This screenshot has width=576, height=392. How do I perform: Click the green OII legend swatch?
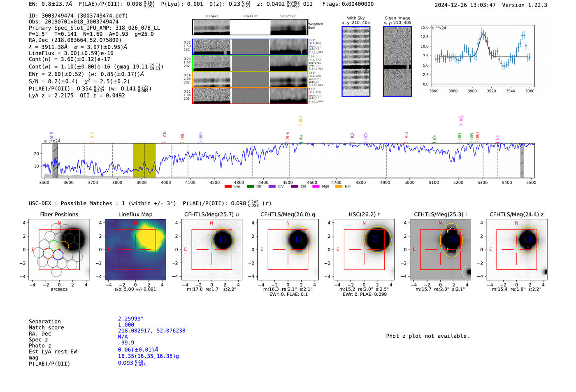tap(250, 187)
